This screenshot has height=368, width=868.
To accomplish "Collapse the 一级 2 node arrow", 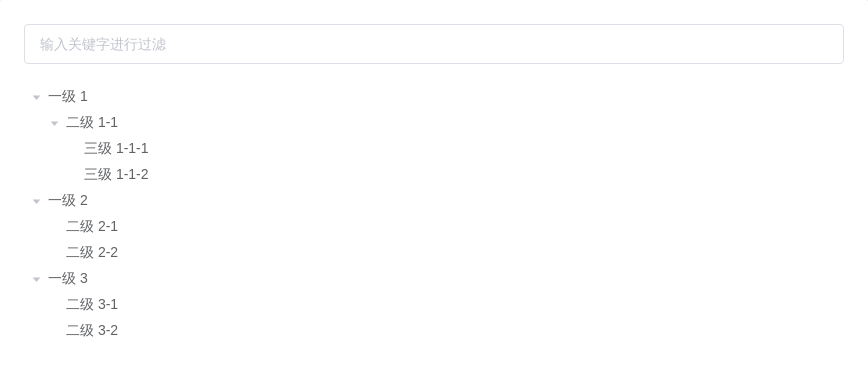I will click(x=37, y=201).
